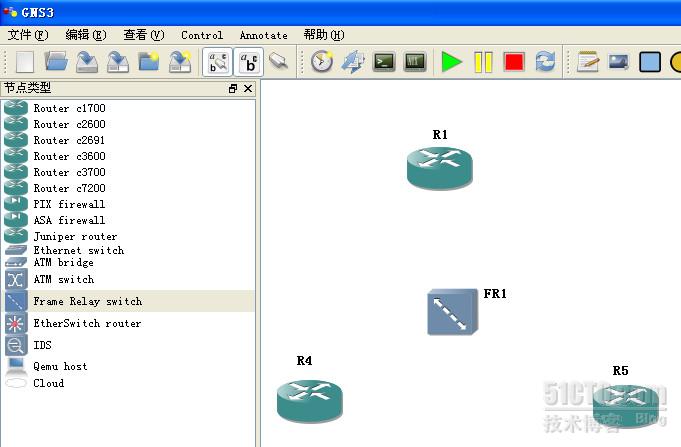The width and height of the screenshot is (681, 447).
Task: Open the 编辑(E) menu
Action: tap(86, 35)
